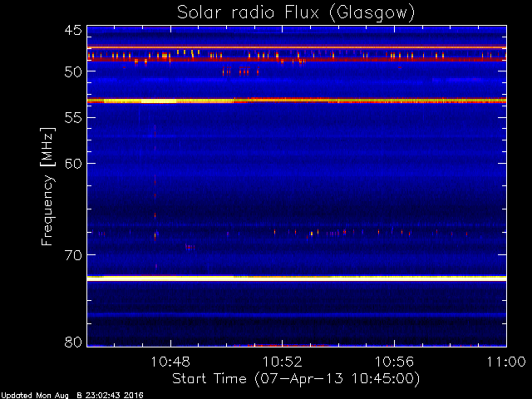The width and height of the screenshot is (532, 399).
Task: Click the 80 frequency tick label
Action: coord(73,342)
